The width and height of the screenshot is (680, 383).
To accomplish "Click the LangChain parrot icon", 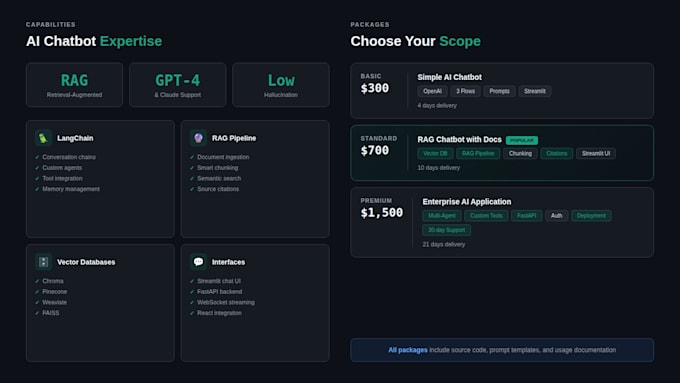I will 43,138.
